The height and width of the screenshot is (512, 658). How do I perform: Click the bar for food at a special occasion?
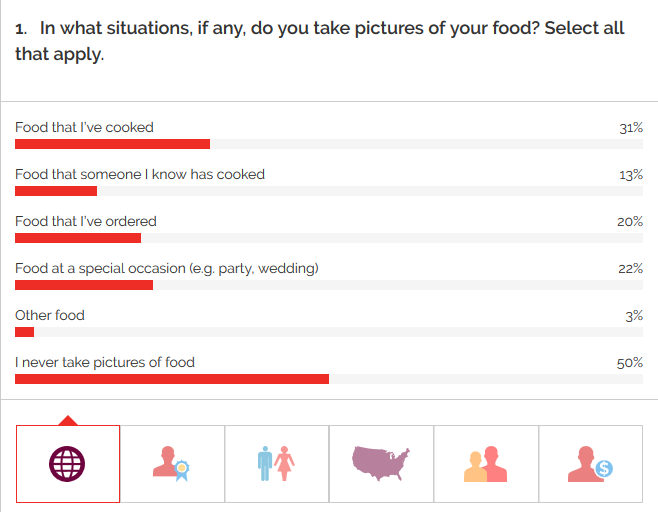(x=84, y=285)
